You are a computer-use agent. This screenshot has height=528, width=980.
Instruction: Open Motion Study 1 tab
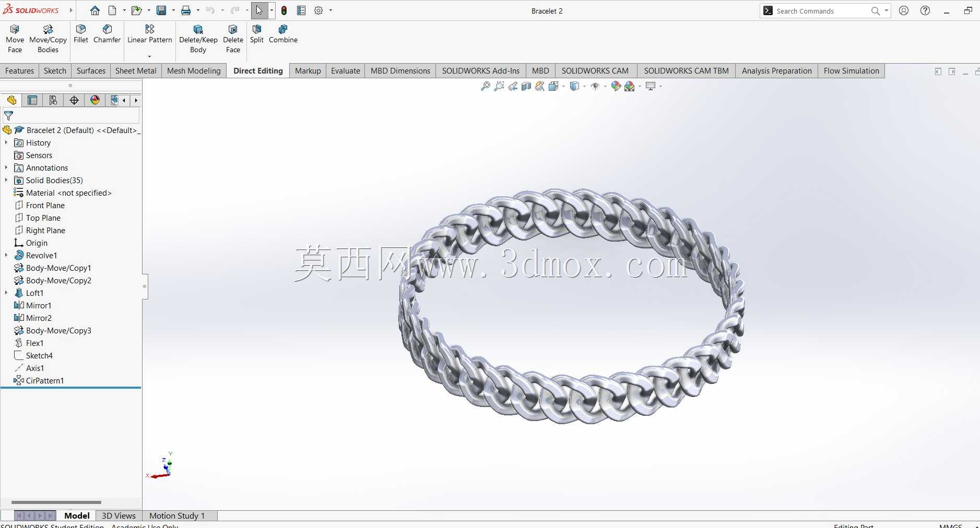click(177, 515)
